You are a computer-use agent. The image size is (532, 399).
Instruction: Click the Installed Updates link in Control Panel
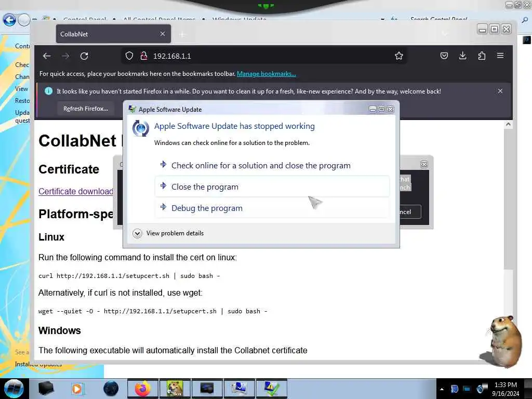(x=38, y=364)
